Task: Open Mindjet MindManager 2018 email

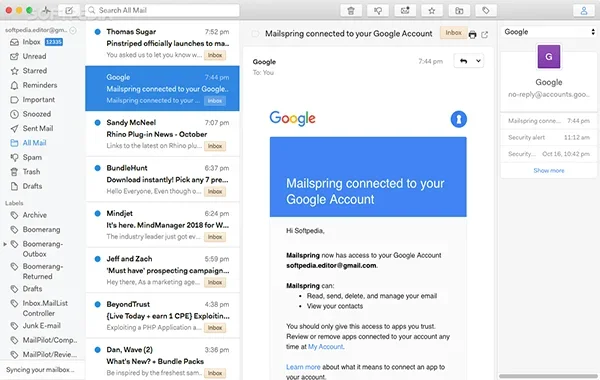Action: click(x=162, y=225)
